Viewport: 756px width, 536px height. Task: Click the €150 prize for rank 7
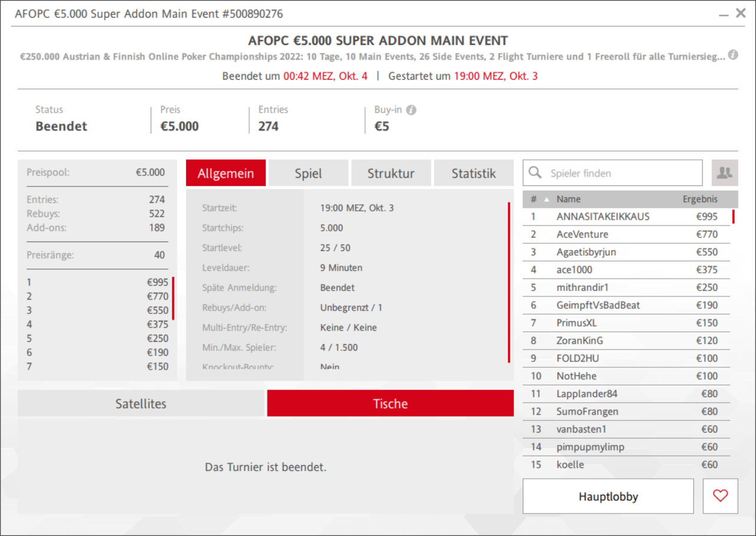point(158,367)
